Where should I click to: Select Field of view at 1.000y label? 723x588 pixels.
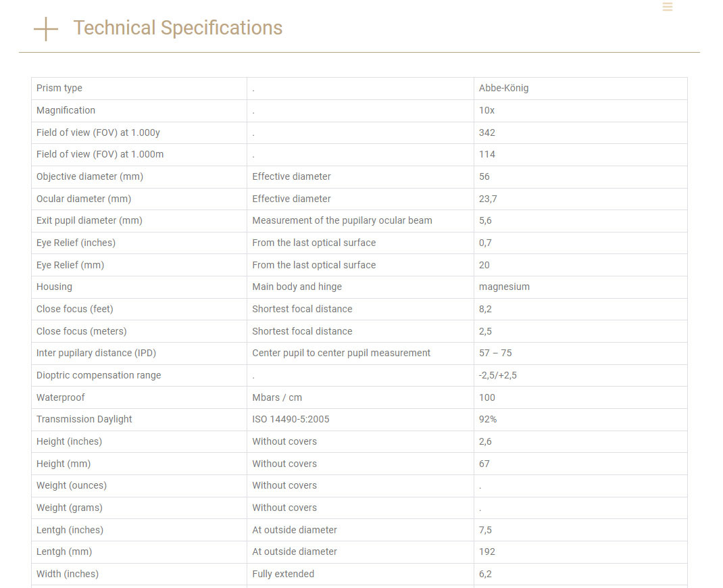click(x=98, y=132)
